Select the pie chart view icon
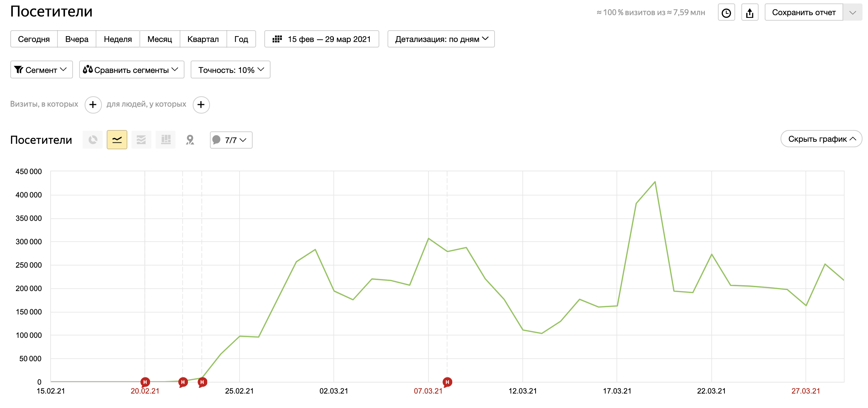Screen dimensions: 868x408 [93, 140]
